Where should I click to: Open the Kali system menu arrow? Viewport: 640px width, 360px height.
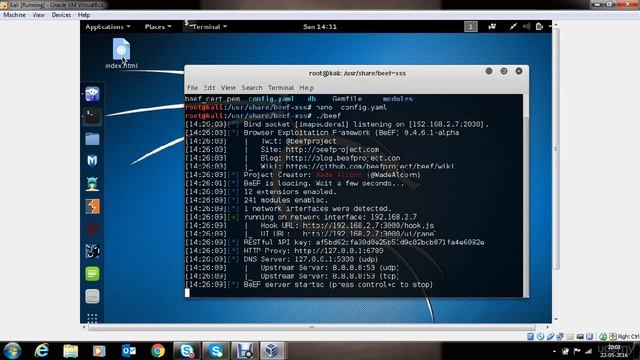coord(549,27)
